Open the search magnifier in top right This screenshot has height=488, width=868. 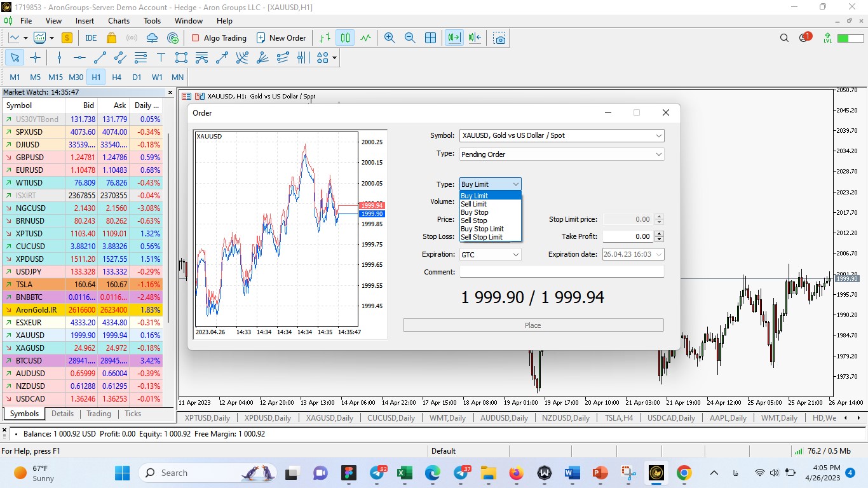tap(784, 38)
